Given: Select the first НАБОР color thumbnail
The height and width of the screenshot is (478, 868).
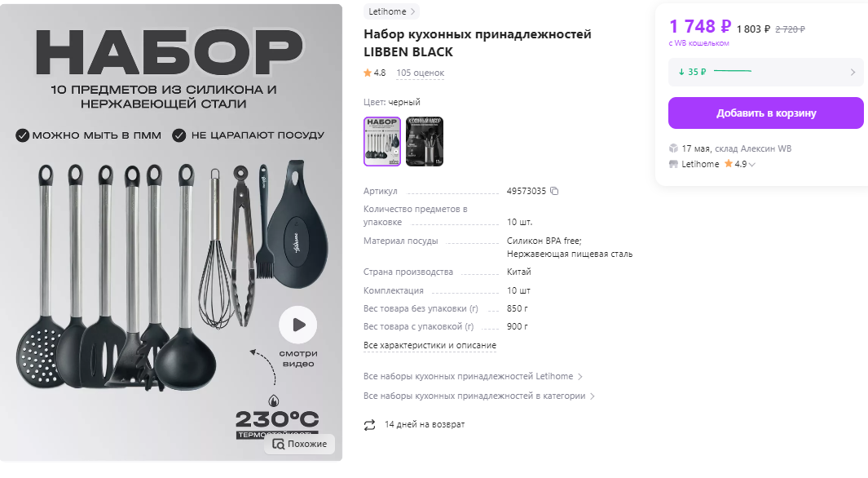Looking at the screenshot, I should coord(382,141).
